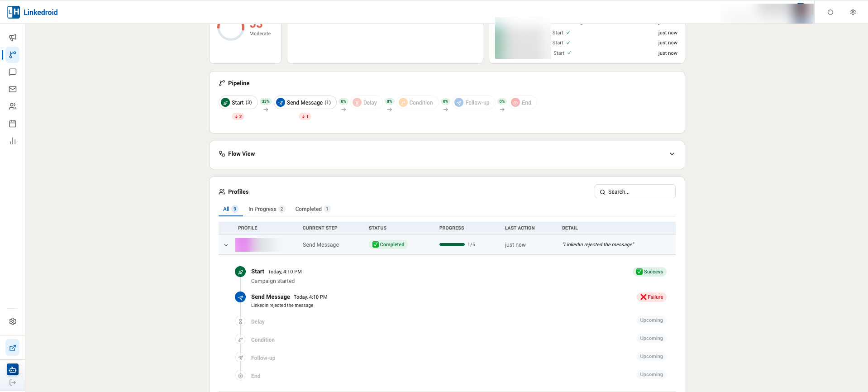Click the red 2 drop-off badge under Start

(x=238, y=116)
